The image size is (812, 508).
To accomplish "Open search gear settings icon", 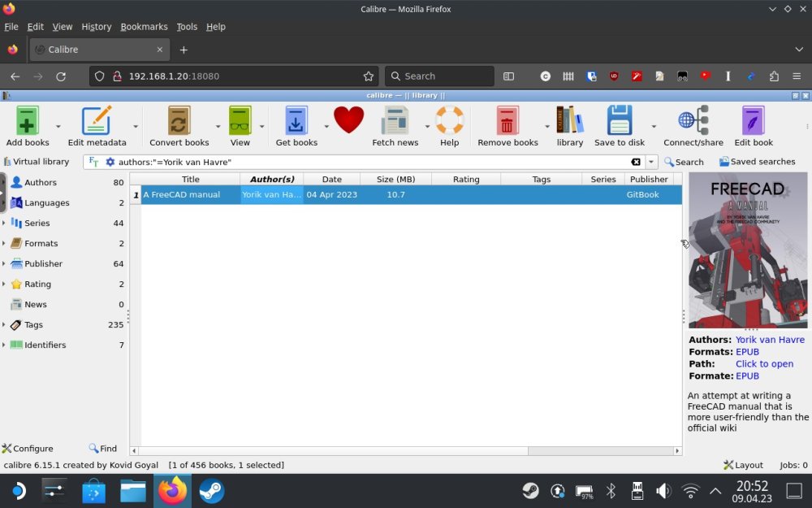I will tap(110, 162).
